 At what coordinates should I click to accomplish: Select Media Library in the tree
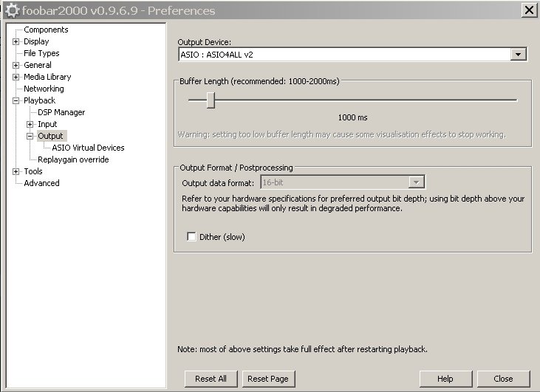tap(47, 77)
